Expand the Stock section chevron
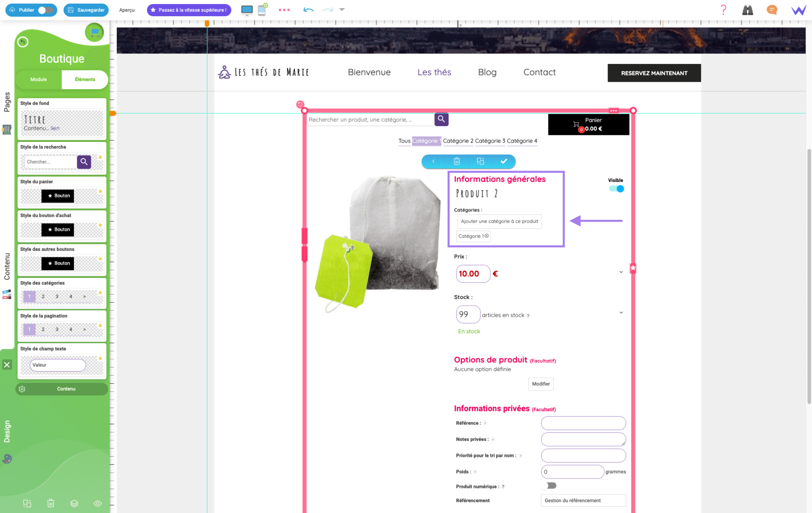The width and height of the screenshot is (812, 513). [x=621, y=312]
